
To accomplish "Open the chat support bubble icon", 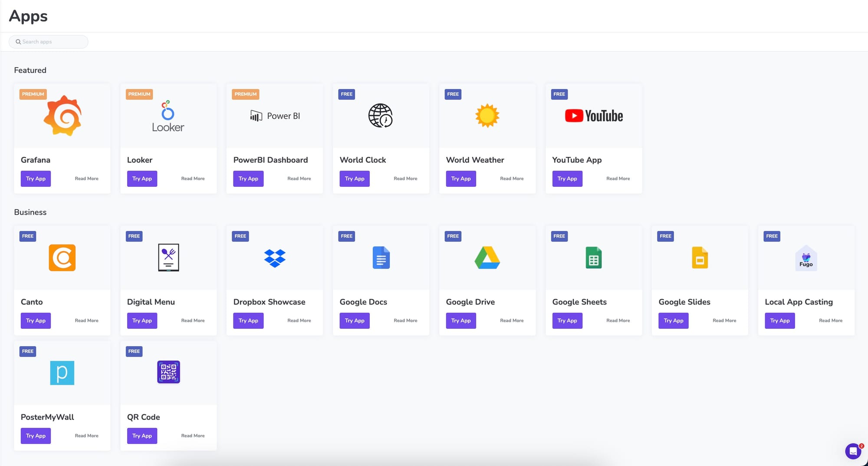I will [x=853, y=451].
